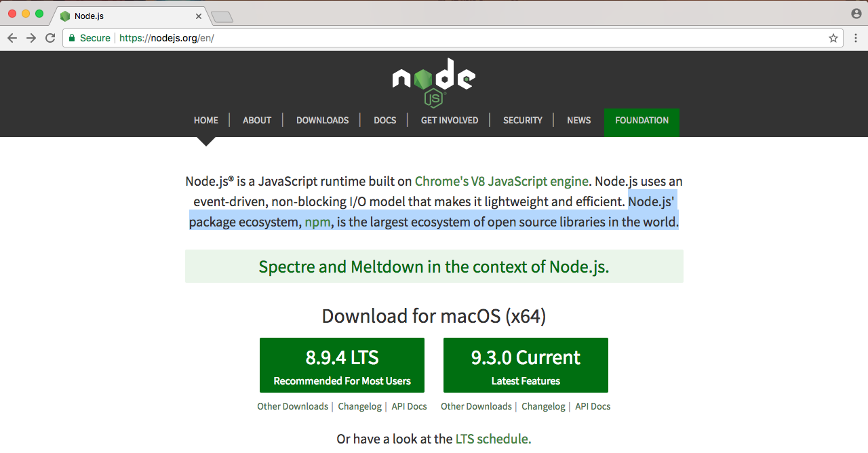Download the 9.3.0 Current version

(x=526, y=365)
